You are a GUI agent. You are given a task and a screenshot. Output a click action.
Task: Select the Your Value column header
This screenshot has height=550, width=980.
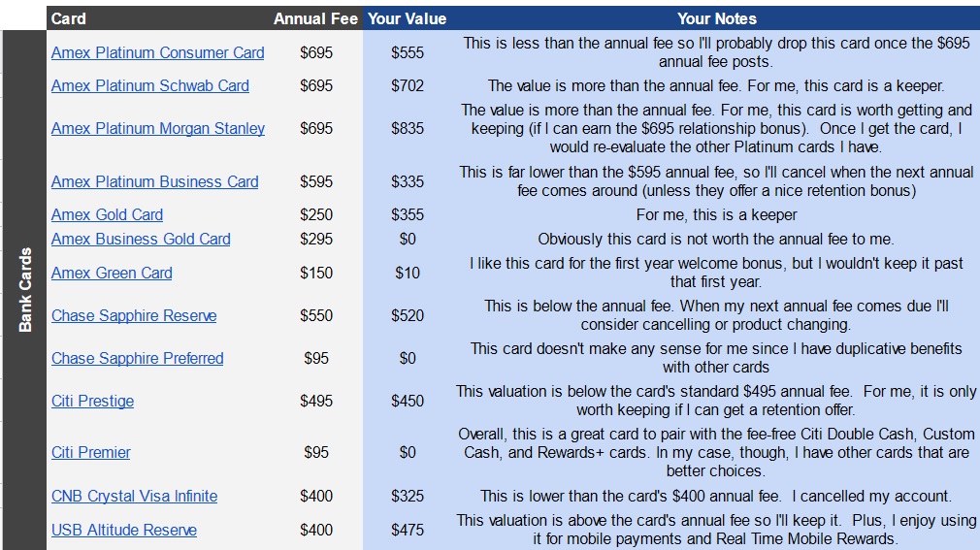407,18
